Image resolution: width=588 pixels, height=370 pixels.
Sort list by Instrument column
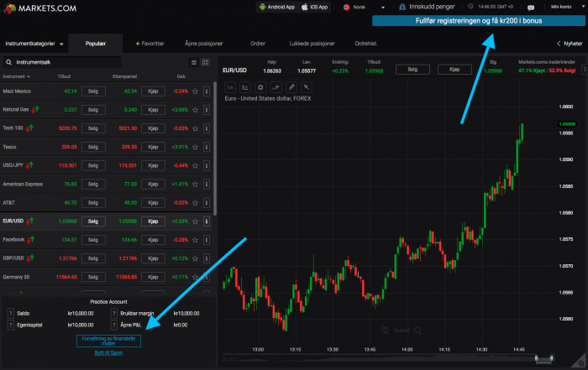tap(17, 76)
